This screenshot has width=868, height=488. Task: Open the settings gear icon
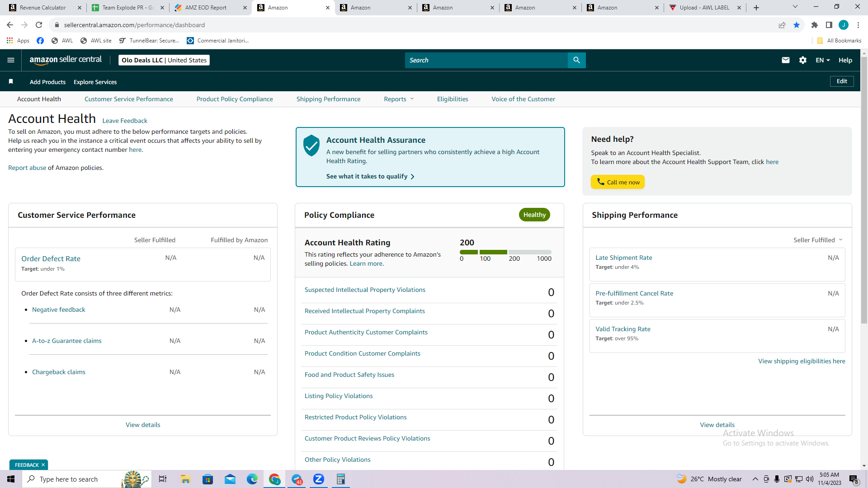point(803,60)
